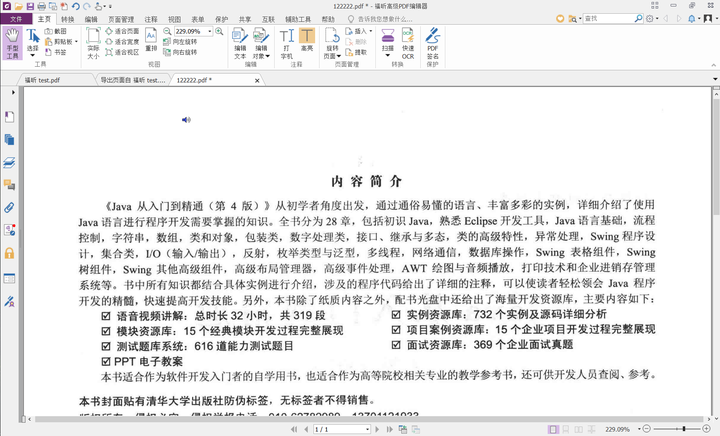The height and width of the screenshot is (436, 720).
Task: Enable single page view in status bar
Action: pyautogui.click(x=553, y=430)
